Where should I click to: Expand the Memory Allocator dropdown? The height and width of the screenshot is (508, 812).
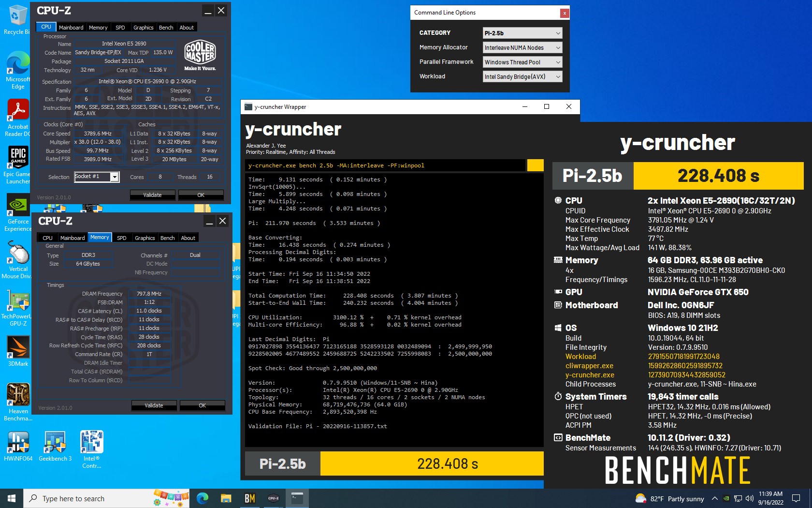[522, 48]
